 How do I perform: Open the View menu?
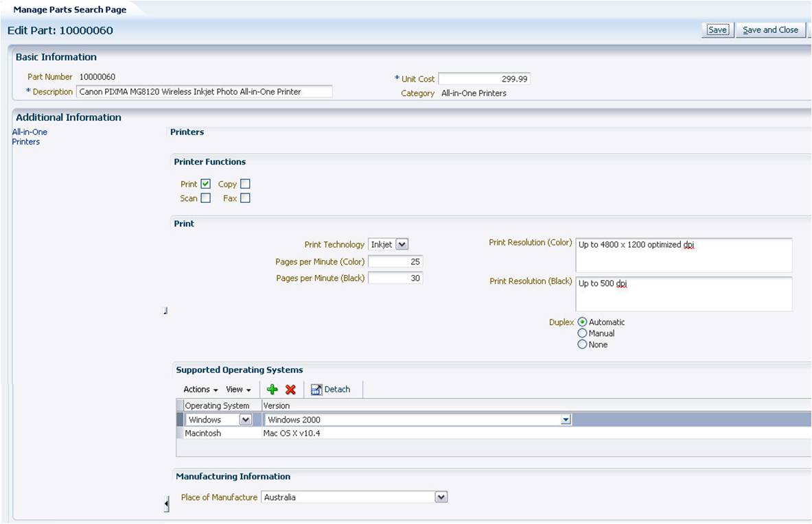click(x=238, y=390)
